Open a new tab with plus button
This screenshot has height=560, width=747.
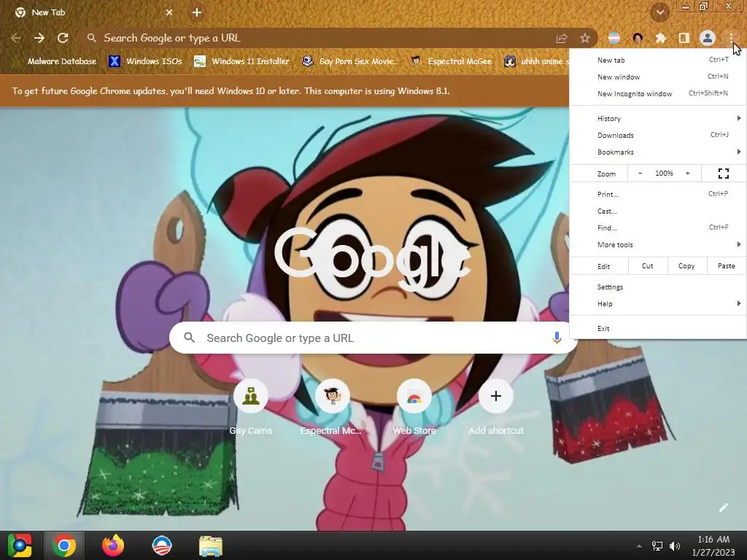[197, 13]
